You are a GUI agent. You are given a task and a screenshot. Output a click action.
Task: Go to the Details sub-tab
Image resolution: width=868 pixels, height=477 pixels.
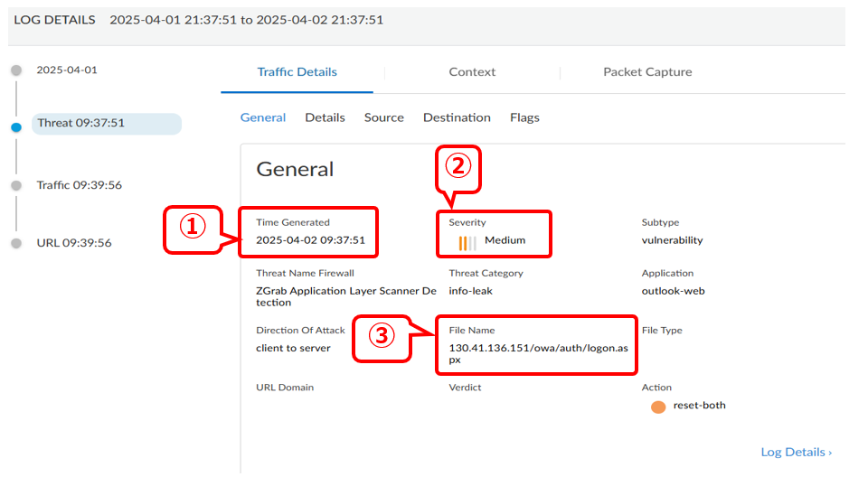coord(325,117)
